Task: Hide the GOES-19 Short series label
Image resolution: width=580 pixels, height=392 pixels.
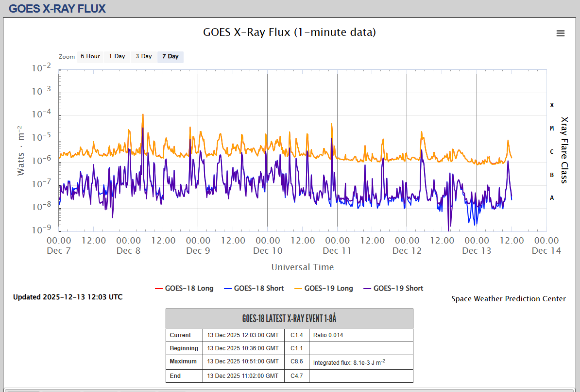Action: (398, 288)
